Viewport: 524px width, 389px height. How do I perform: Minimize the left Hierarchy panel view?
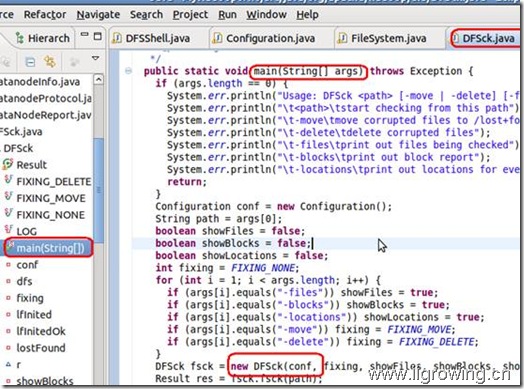pos(85,35)
